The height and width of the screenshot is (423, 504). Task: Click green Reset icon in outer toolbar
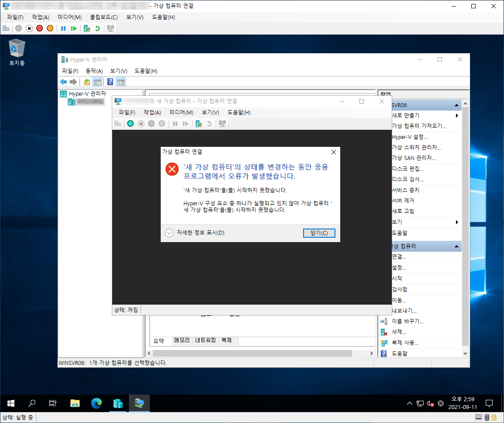pyautogui.click(x=74, y=28)
